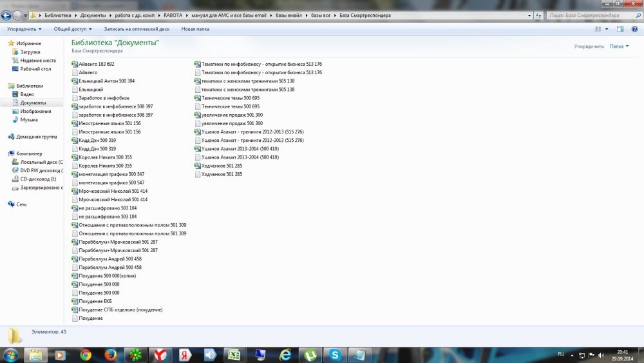The width and height of the screenshot is (644, 363).
Task: Select Похудение СПБ отдельно (похудение) file
Action: pos(117,309)
